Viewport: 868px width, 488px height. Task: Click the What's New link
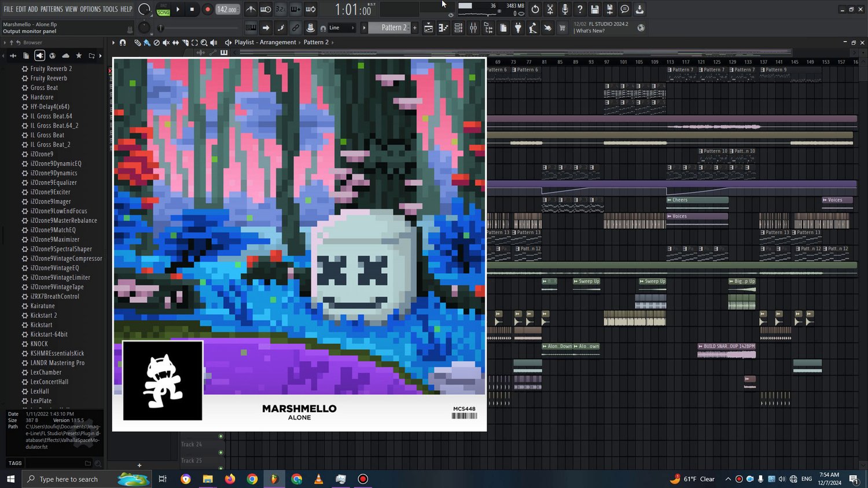590,31
